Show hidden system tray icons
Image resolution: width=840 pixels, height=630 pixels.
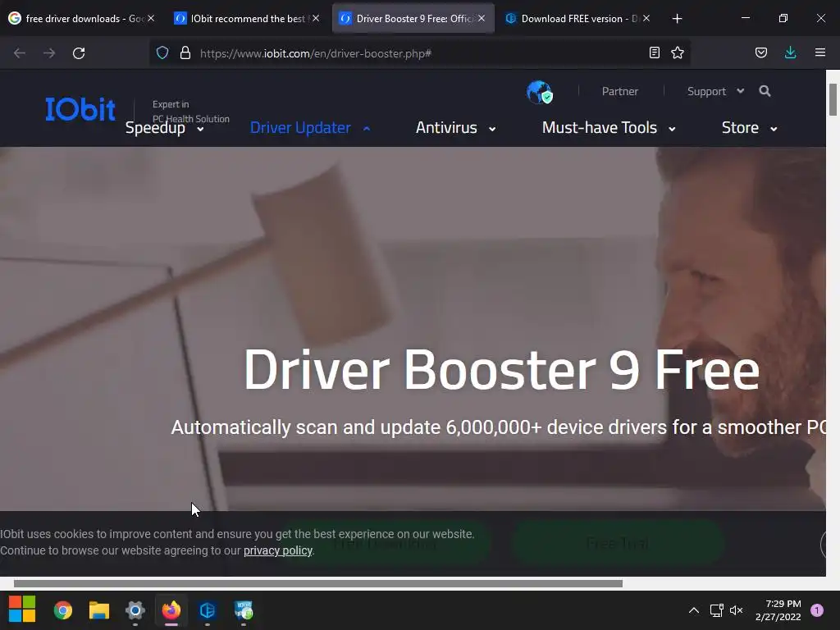(x=694, y=610)
